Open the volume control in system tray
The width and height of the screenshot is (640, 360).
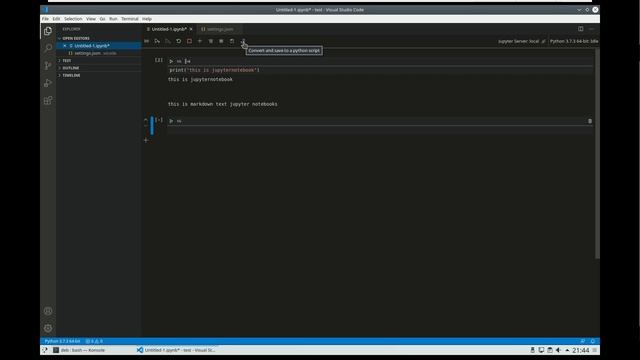coord(558,350)
